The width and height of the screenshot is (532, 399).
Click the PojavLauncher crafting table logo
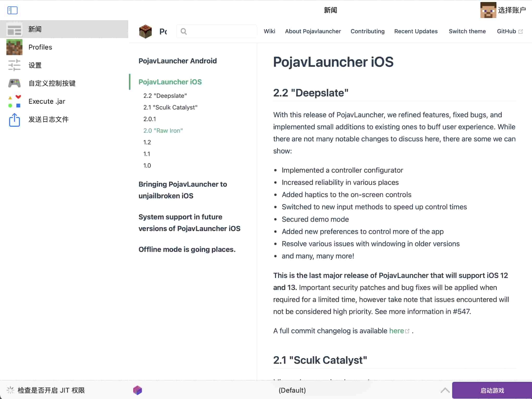(x=145, y=32)
